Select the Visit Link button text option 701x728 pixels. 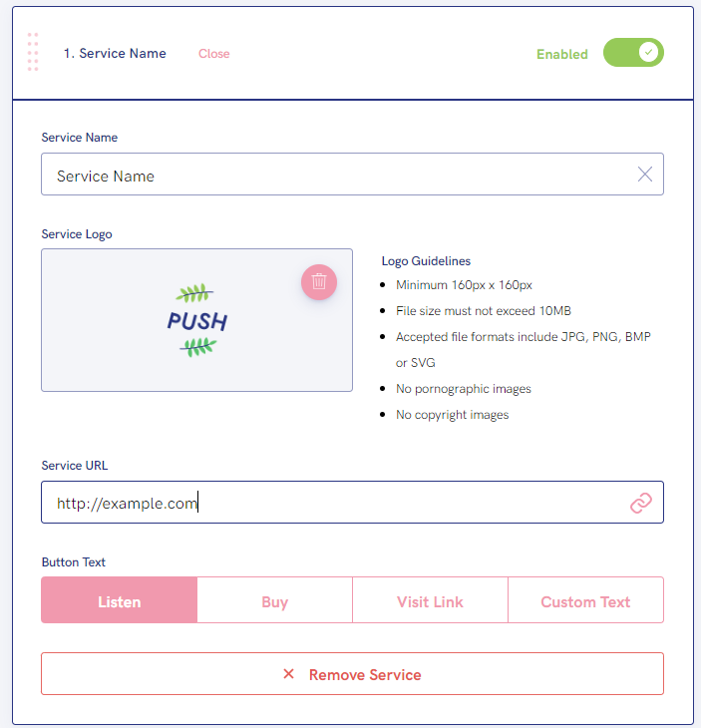[431, 600]
